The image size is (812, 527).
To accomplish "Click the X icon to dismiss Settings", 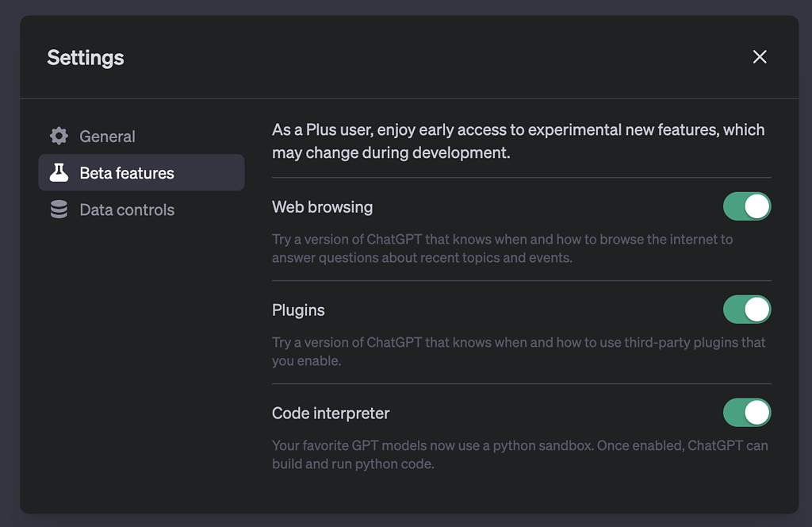I will pos(760,56).
